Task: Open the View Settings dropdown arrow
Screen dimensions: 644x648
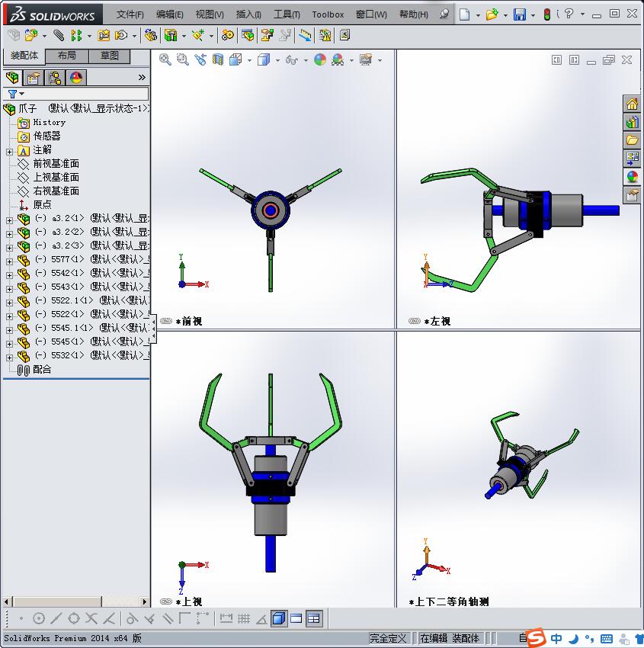Action: point(380,60)
